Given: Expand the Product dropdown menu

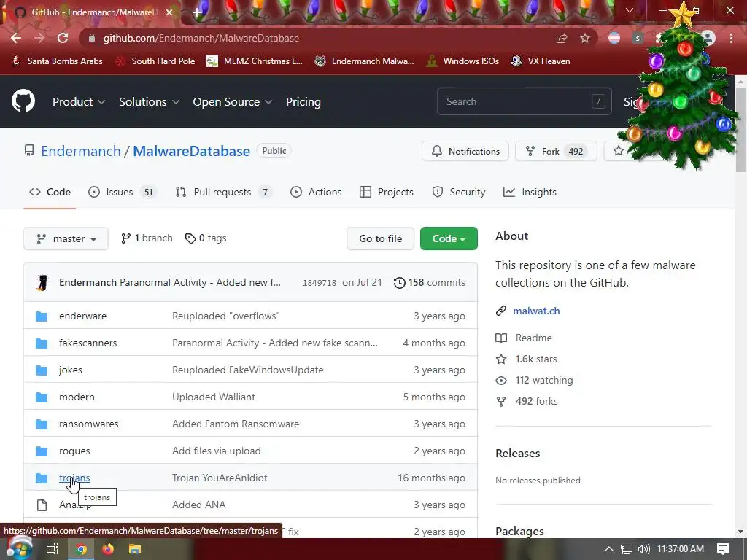Looking at the screenshot, I should 79,101.
